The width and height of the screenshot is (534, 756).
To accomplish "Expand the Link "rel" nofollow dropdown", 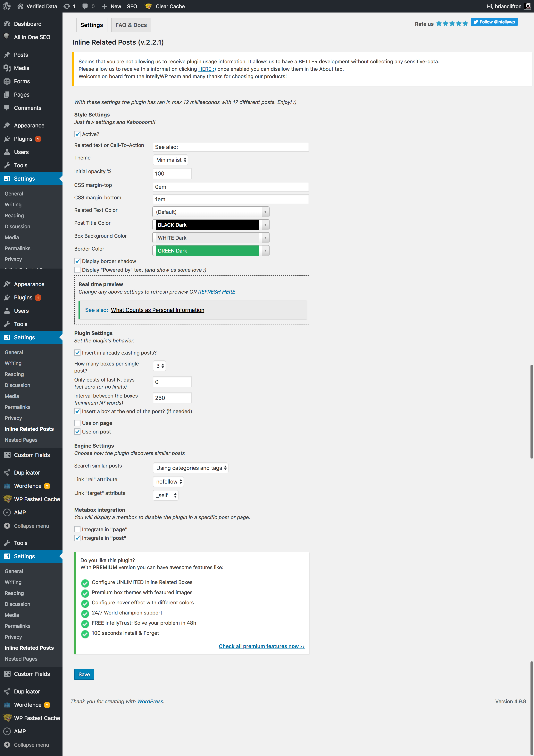I will click(168, 482).
